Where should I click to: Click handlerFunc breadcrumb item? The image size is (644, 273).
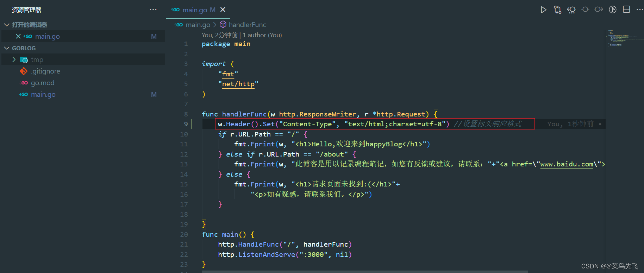pyautogui.click(x=247, y=25)
